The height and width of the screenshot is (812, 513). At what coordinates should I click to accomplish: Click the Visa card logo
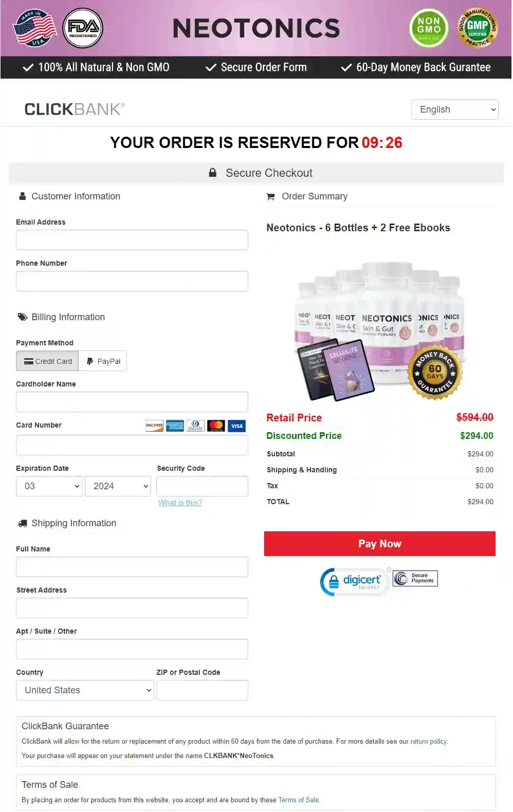click(236, 426)
